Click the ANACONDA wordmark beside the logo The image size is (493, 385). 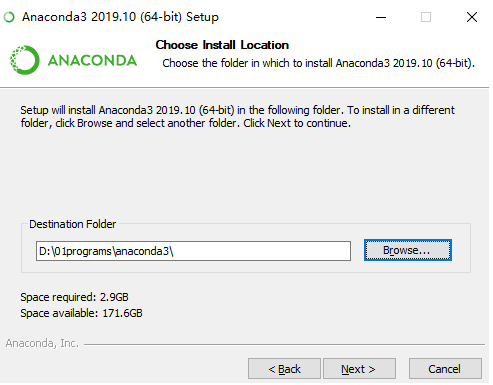(x=92, y=60)
